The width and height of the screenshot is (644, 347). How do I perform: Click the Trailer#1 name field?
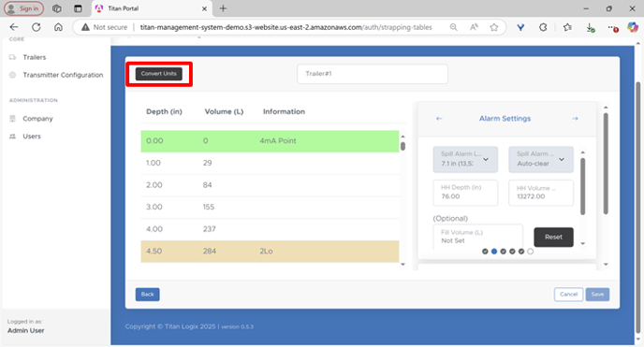tap(373, 74)
